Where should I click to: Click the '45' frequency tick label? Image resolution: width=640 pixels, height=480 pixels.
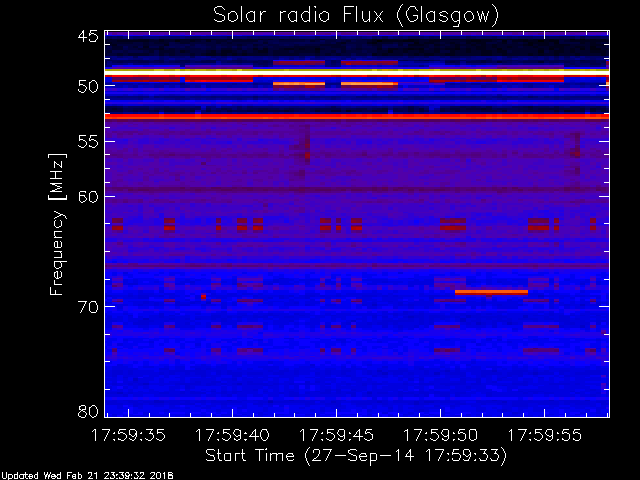[x=88, y=36]
